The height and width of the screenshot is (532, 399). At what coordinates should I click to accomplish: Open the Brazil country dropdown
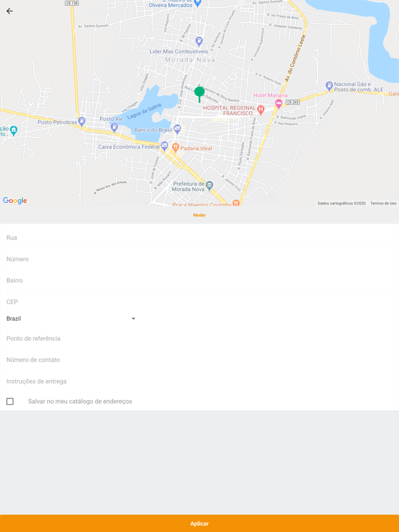click(71, 318)
